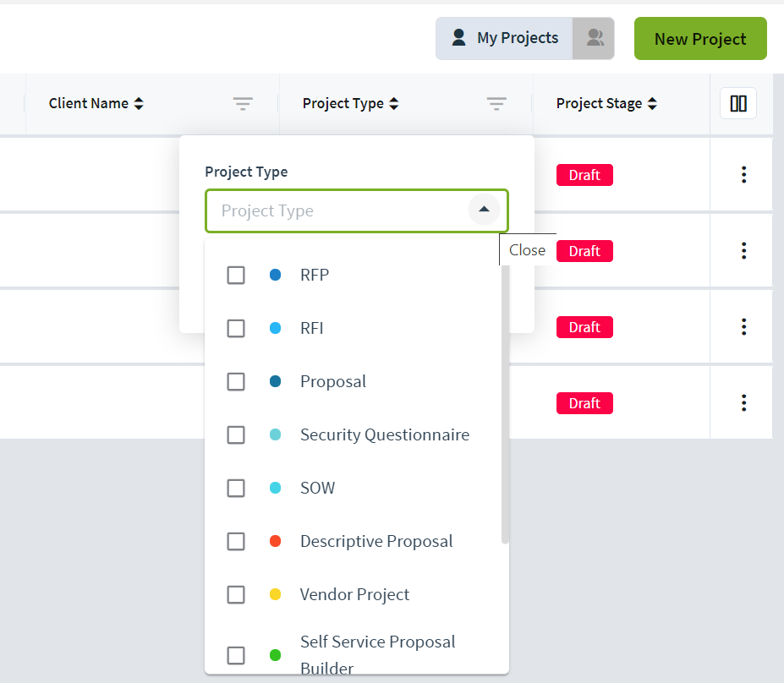Sort by Project Type using the sort arrows
Screen dimensions: 784x683
tap(394, 103)
